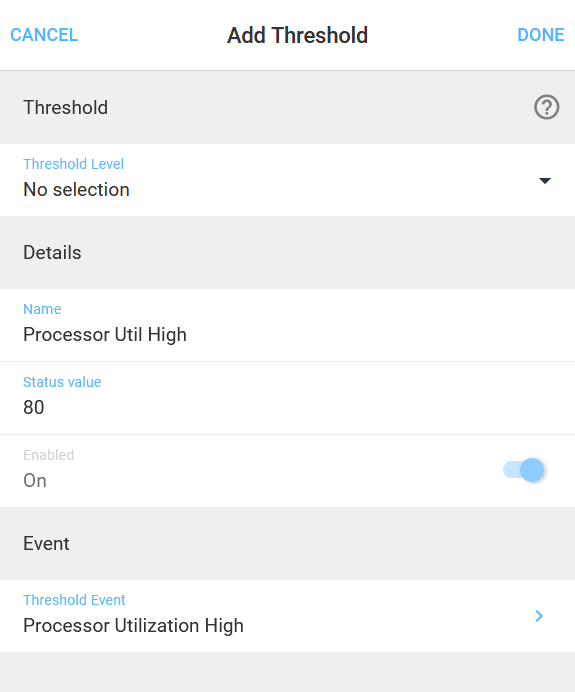Open the 'No selection' Threshold Level combo box

point(287,180)
